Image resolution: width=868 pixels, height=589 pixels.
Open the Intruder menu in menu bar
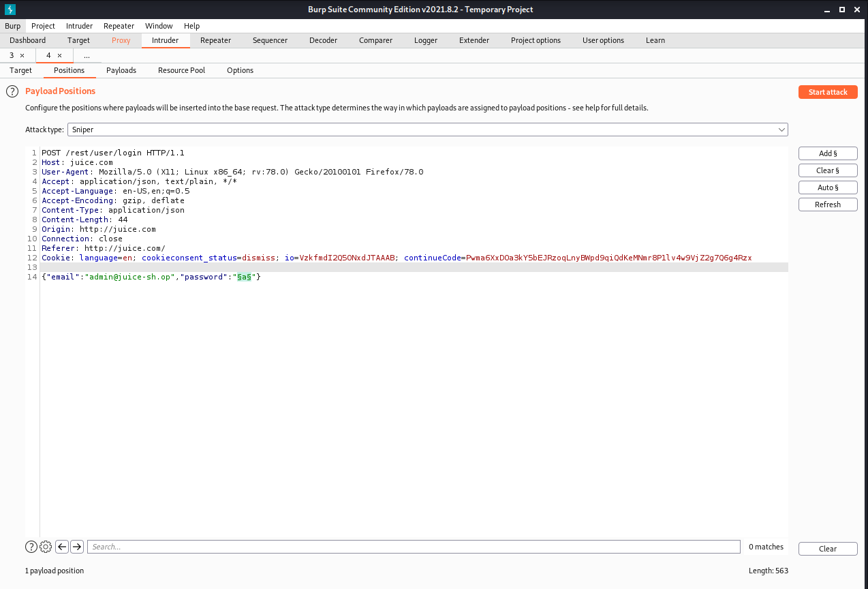79,26
